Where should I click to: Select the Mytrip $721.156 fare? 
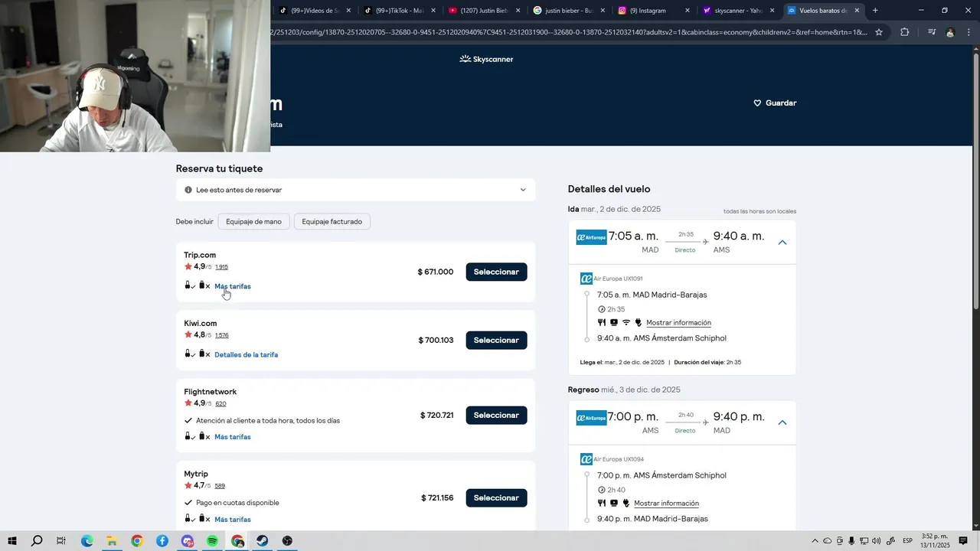(x=496, y=497)
